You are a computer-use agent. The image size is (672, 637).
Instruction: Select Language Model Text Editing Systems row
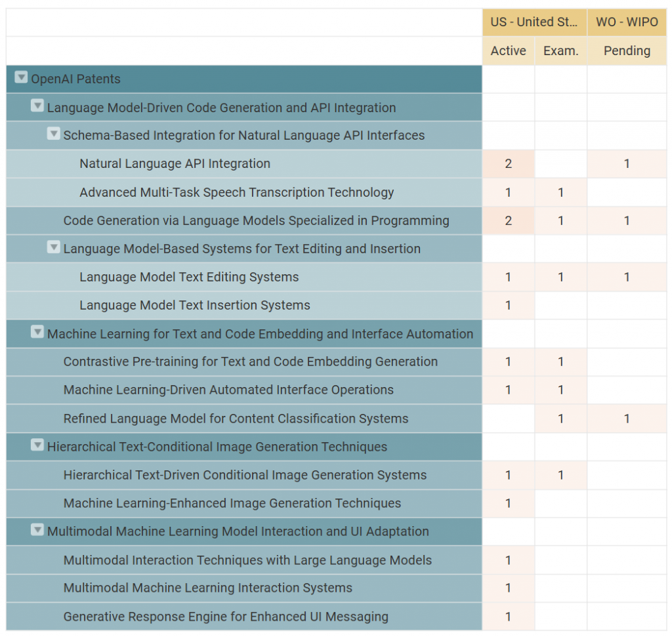coord(244,277)
